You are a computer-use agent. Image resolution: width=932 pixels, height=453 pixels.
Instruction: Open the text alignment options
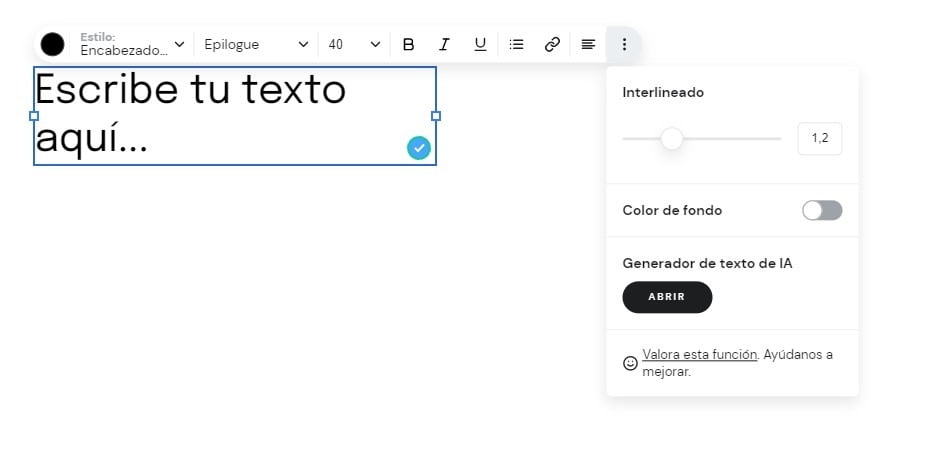[x=588, y=44]
